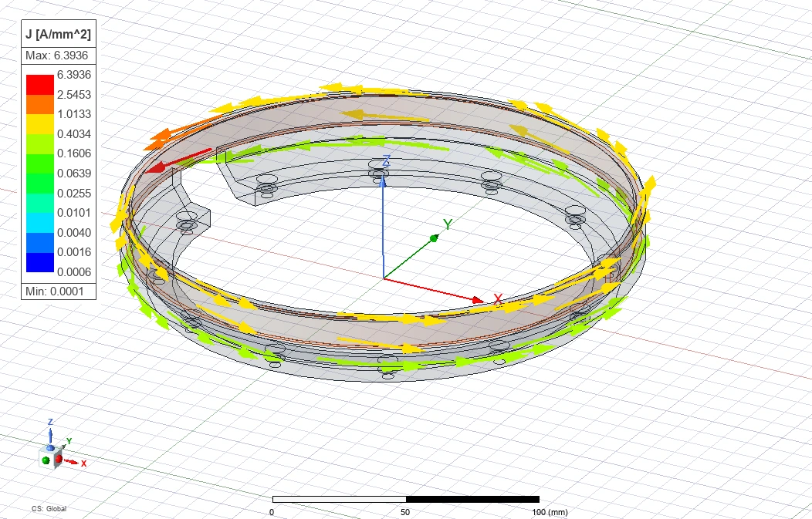Click the model's blue Z axis label
The height and width of the screenshot is (519, 812).
386,161
